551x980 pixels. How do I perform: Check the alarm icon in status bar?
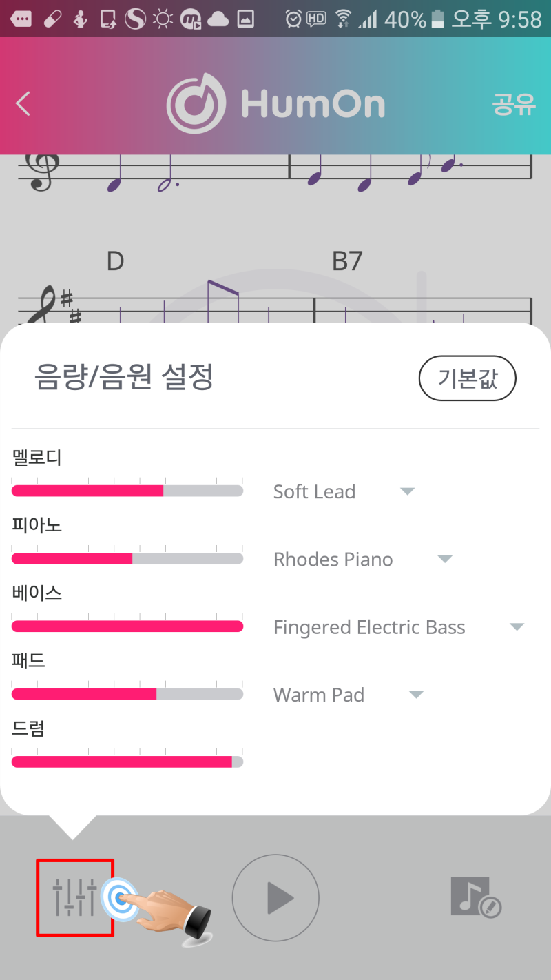pos(293,19)
